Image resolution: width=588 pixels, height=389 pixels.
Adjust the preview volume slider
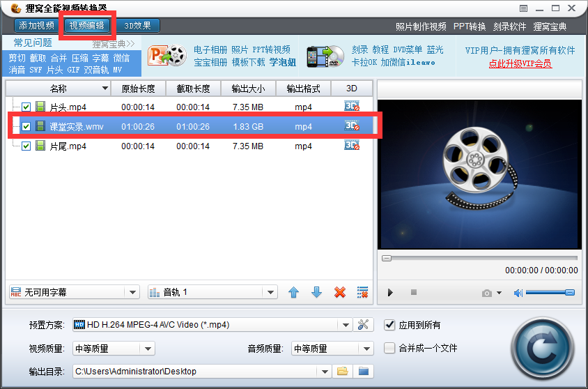pyautogui.click(x=550, y=293)
